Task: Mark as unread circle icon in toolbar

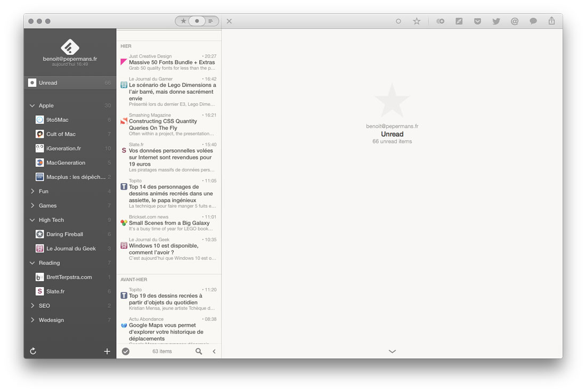Action: pyautogui.click(x=398, y=21)
